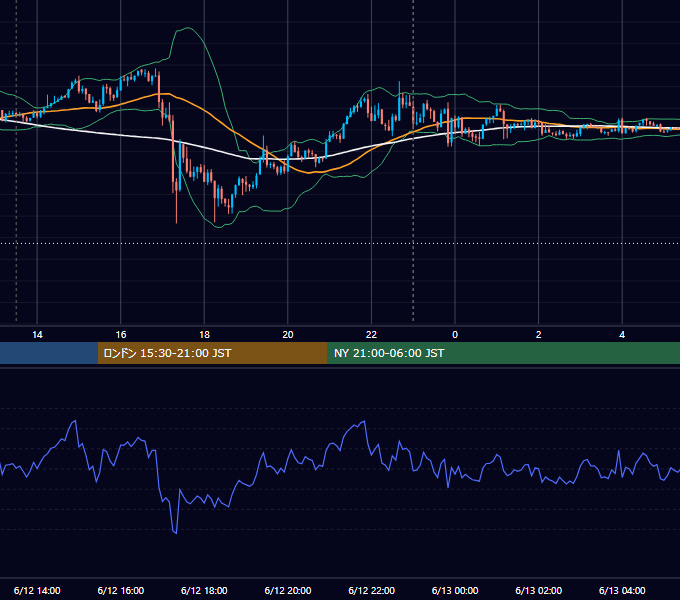Image resolution: width=680 pixels, height=600 pixels.
Task: Click the 6/12 20:00 date label
Action: coord(288,590)
